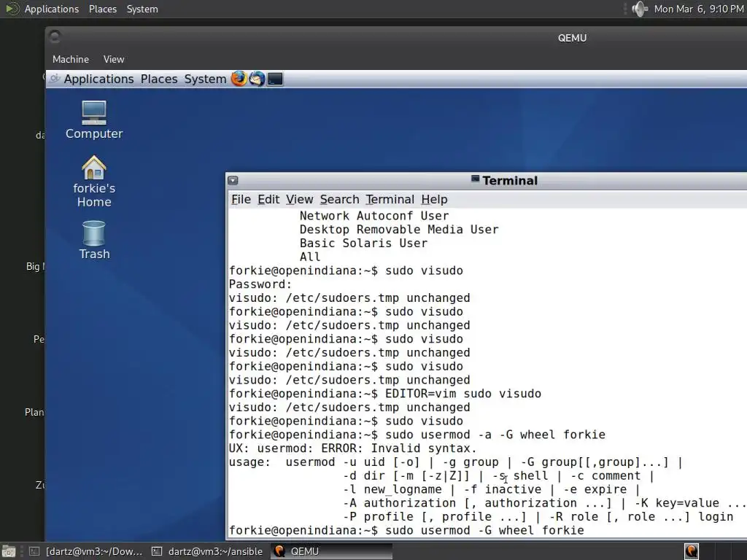The height and width of the screenshot is (560, 747).
Task: Open the guest System menu
Action: pos(205,79)
